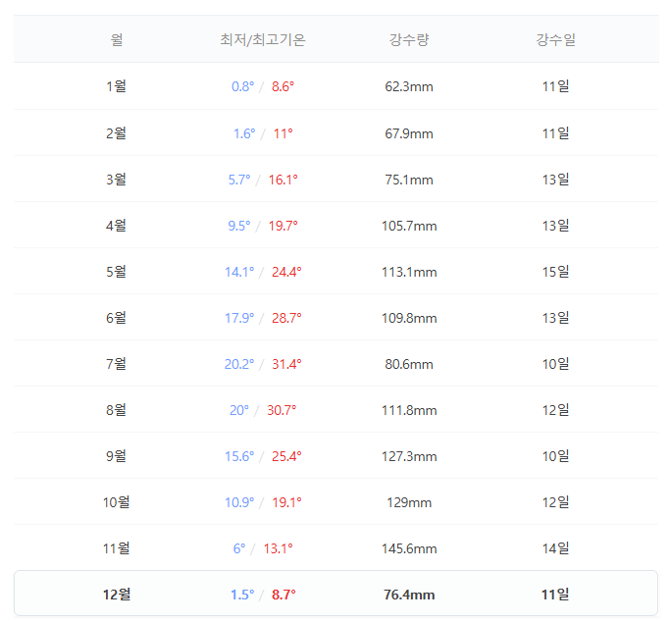Select the 9월 row label
This screenshot has width=672, height=622.
116,456
